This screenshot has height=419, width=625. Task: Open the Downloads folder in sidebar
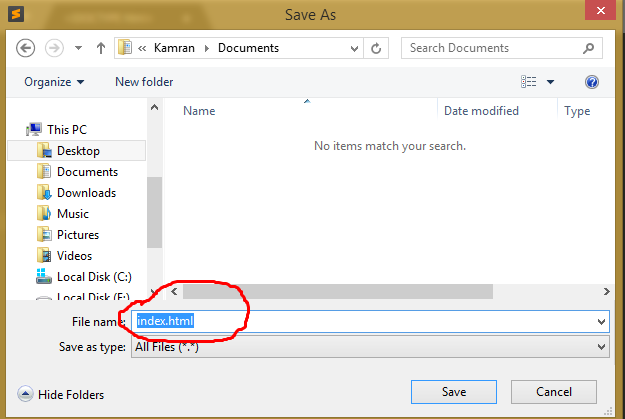click(x=86, y=193)
